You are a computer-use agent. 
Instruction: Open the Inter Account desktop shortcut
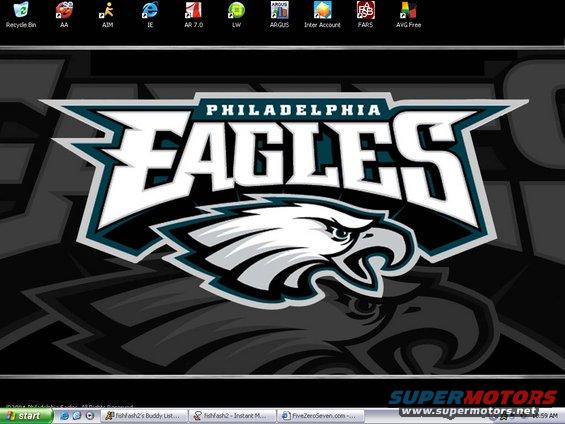[x=322, y=14]
